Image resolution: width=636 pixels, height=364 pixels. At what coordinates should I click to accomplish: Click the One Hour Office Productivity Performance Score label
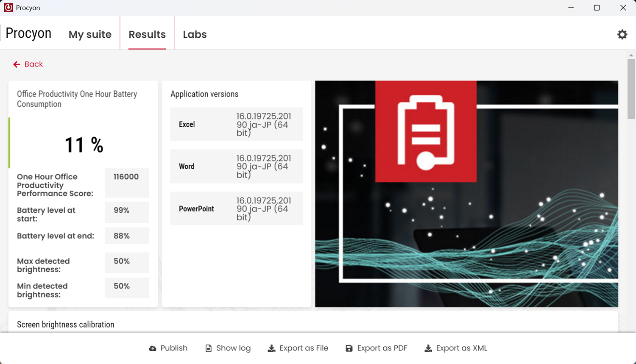(55, 185)
